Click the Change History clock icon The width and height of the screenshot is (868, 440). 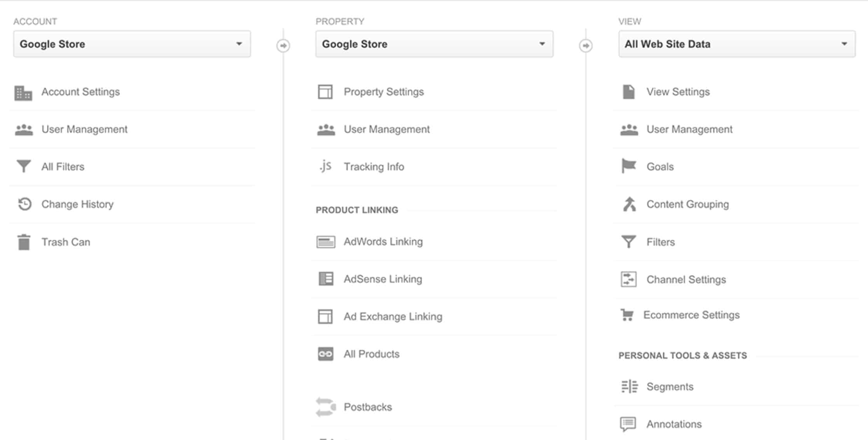point(23,204)
